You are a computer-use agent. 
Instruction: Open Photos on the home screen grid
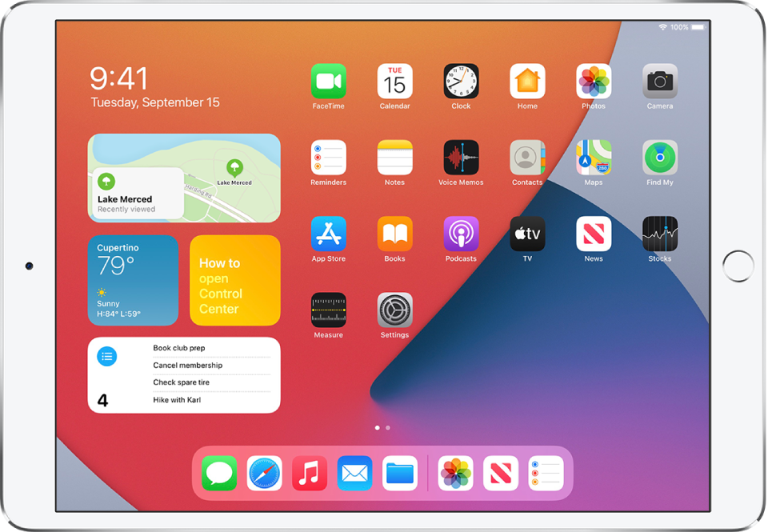[x=594, y=82]
